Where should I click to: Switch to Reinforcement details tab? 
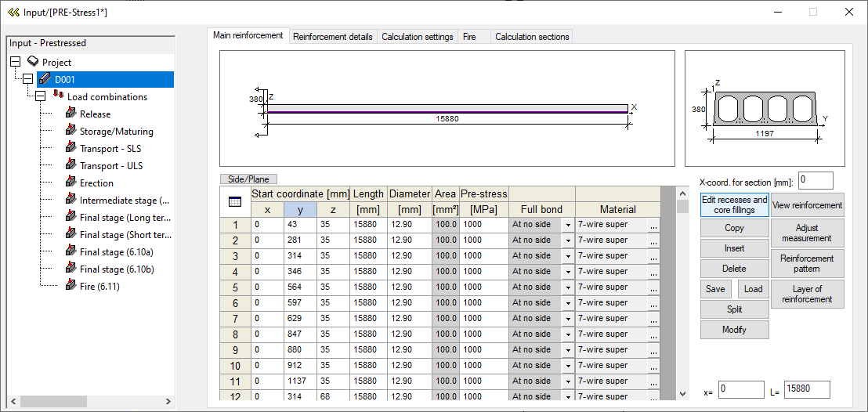[333, 37]
